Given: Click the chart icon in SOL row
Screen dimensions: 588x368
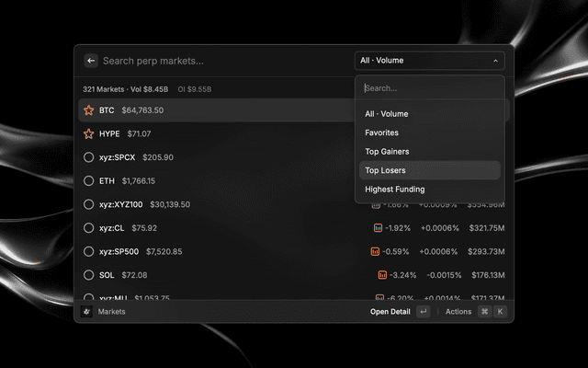Looking at the screenshot, I should 382,275.
